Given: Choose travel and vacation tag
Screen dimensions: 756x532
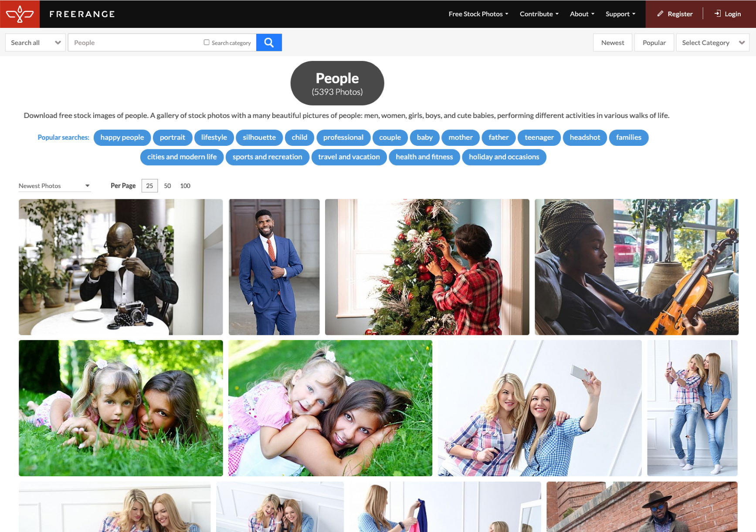Looking at the screenshot, I should point(349,157).
